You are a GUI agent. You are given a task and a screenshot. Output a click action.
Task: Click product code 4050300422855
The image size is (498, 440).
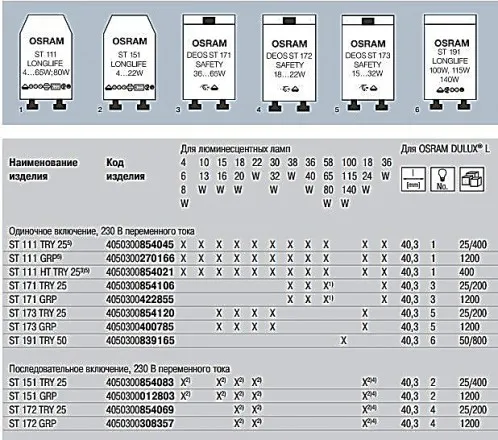click(x=140, y=299)
